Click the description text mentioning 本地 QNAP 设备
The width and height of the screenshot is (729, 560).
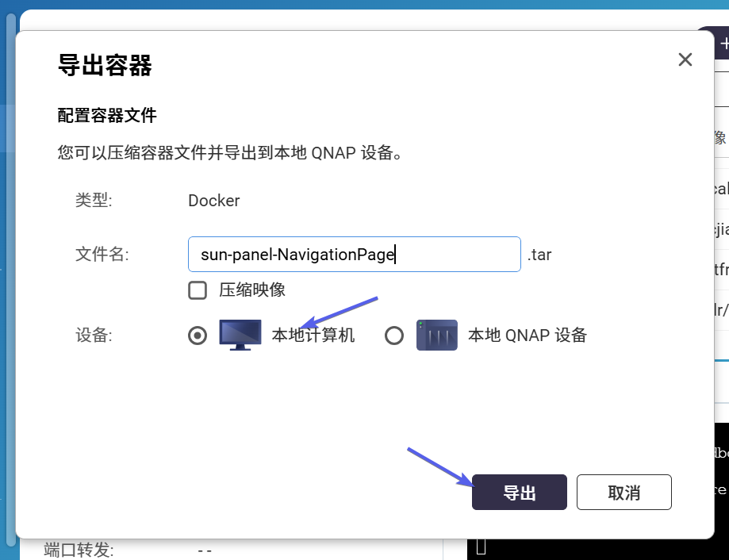[230, 152]
